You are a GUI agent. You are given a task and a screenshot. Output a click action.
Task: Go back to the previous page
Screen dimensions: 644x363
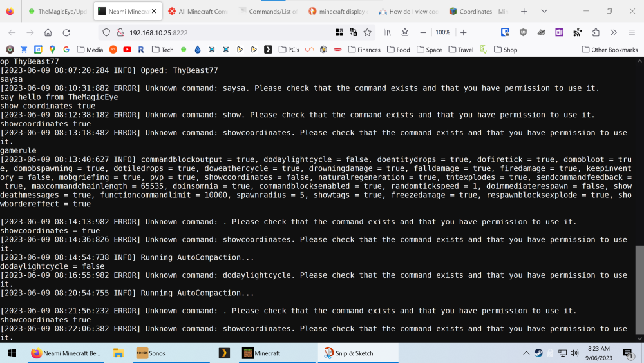(x=12, y=32)
